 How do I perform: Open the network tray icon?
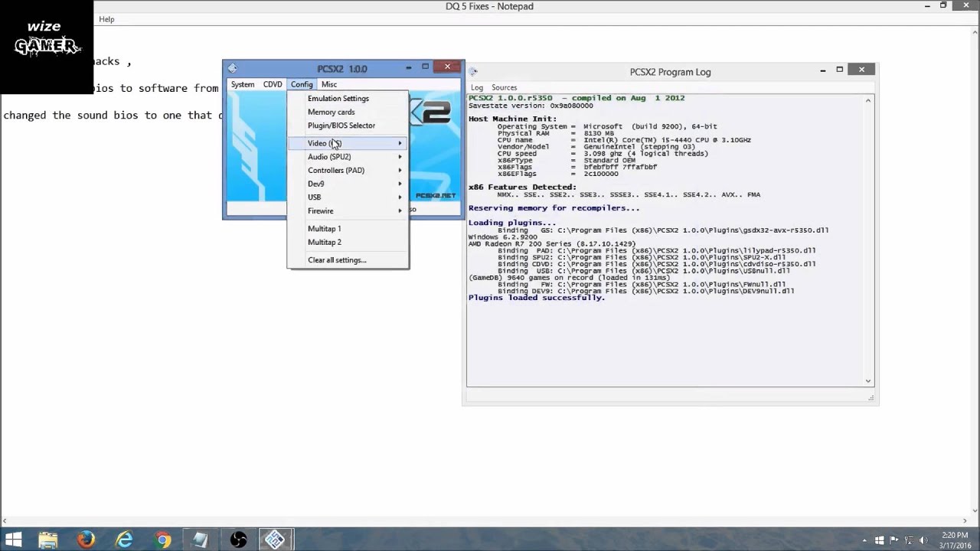[x=908, y=540]
